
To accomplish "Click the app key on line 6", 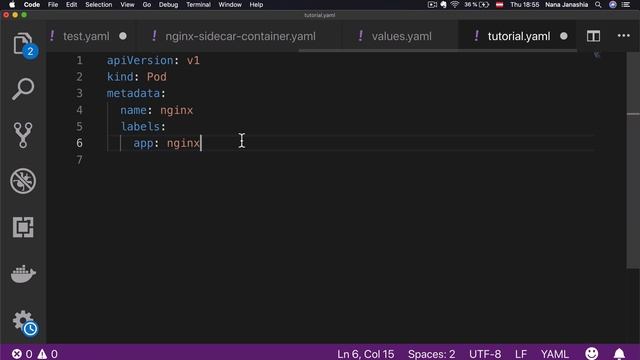I will click(x=143, y=143).
